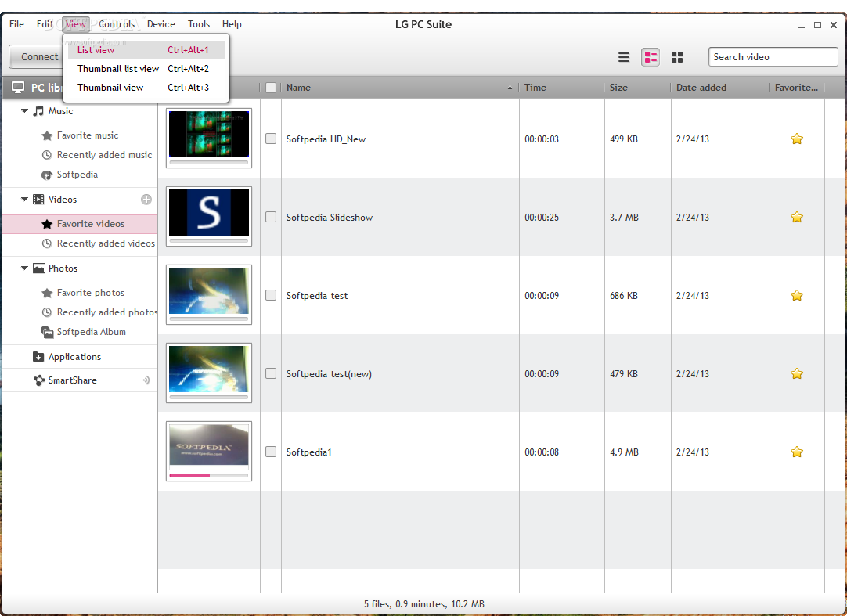This screenshot has height=616, width=847.
Task: Click Recently added videos clock icon
Action: point(47,243)
